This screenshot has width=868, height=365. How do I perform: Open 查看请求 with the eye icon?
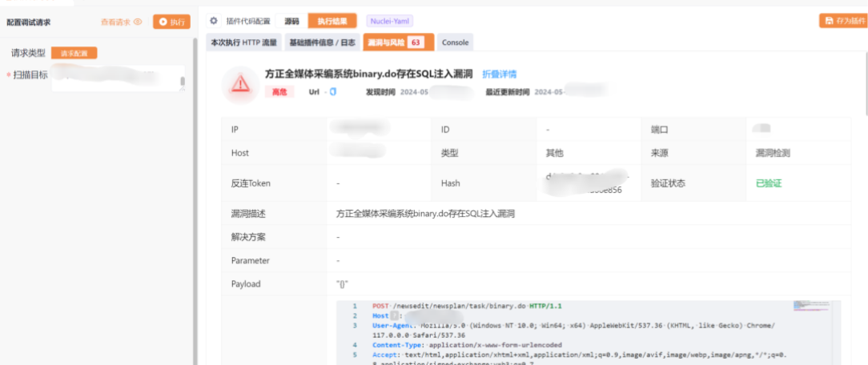click(x=121, y=22)
